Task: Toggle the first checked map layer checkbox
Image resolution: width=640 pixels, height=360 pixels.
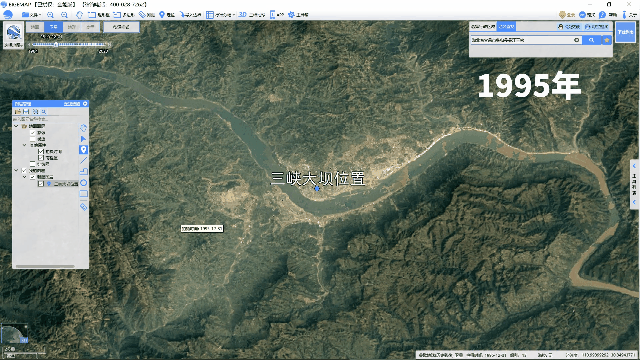Action: [33, 133]
